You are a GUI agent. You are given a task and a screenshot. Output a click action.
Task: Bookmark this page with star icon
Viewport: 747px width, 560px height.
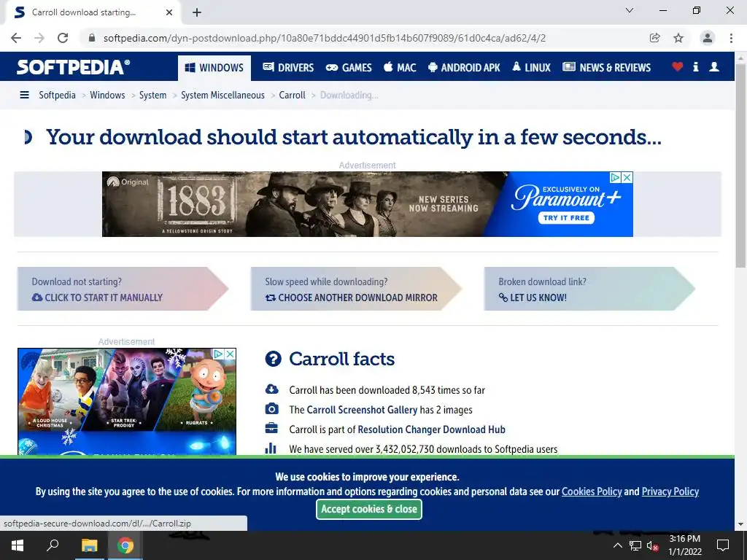(678, 38)
